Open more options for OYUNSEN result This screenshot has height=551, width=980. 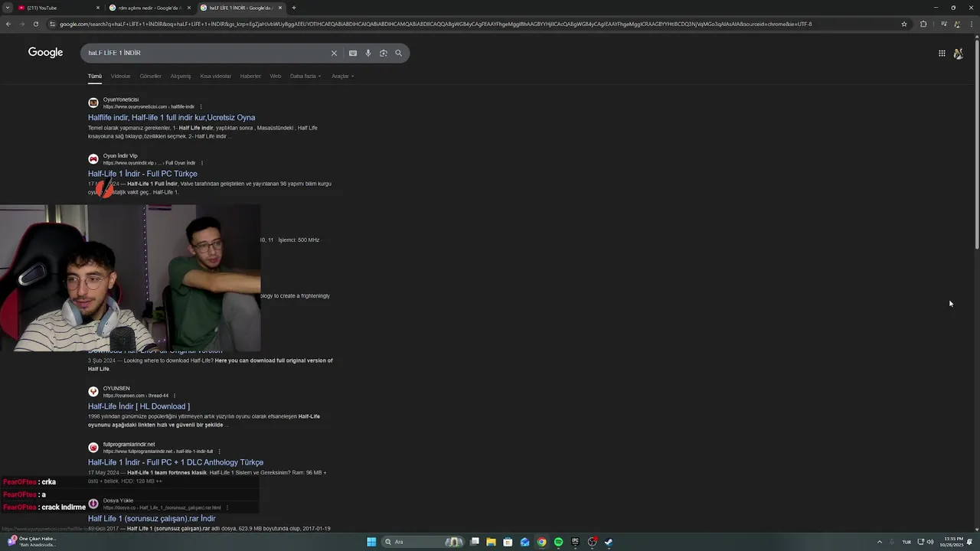point(175,396)
